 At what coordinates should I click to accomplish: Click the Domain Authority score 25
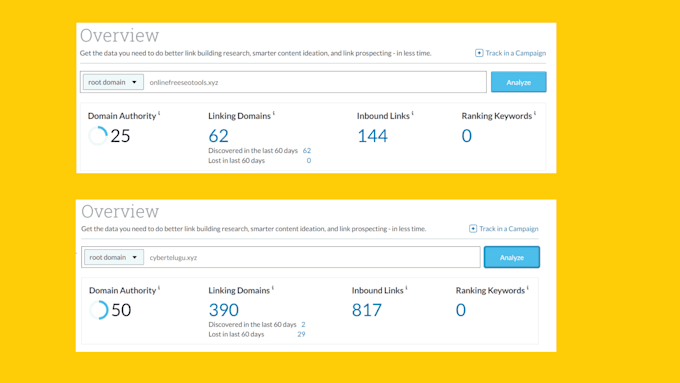tap(120, 136)
